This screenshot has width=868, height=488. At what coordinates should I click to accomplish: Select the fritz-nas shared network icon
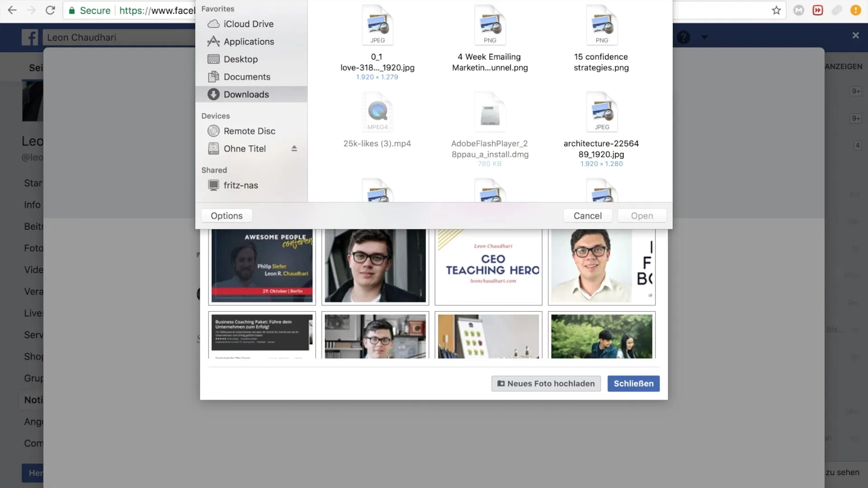click(213, 185)
